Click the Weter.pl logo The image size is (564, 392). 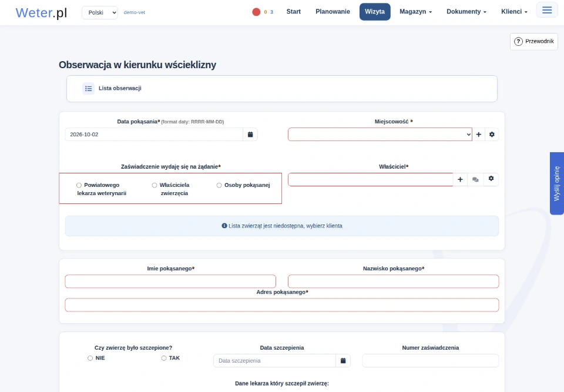tap(41, 12)
